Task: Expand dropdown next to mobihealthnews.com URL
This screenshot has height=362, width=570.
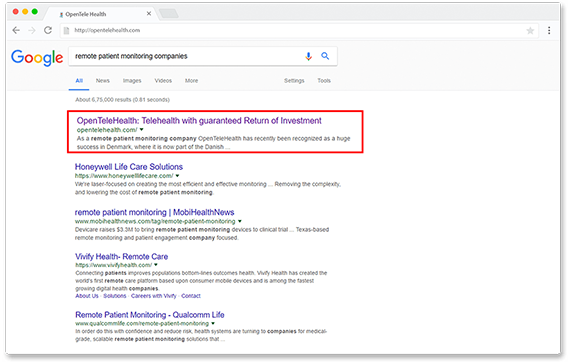Action: click(x=240, y=221)
